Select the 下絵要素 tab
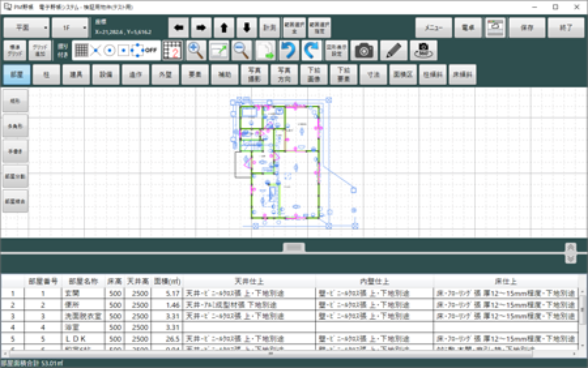This screenshot has width=588, height=368. pyautogui.click(x=343, y=74)
